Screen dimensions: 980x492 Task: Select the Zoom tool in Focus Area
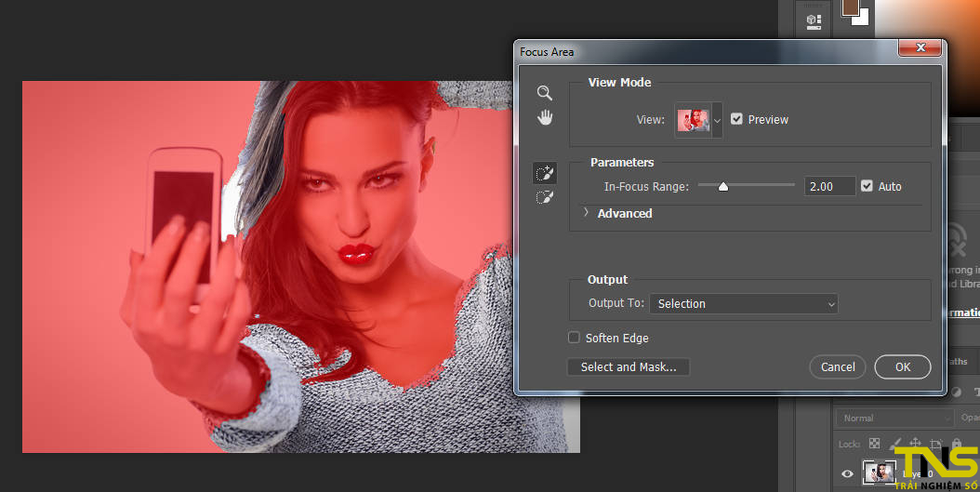pyautogui.click(x=544, y=93)
